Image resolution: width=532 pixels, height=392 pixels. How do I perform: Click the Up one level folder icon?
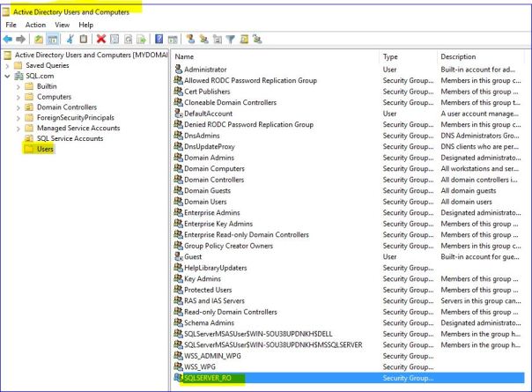39,39
